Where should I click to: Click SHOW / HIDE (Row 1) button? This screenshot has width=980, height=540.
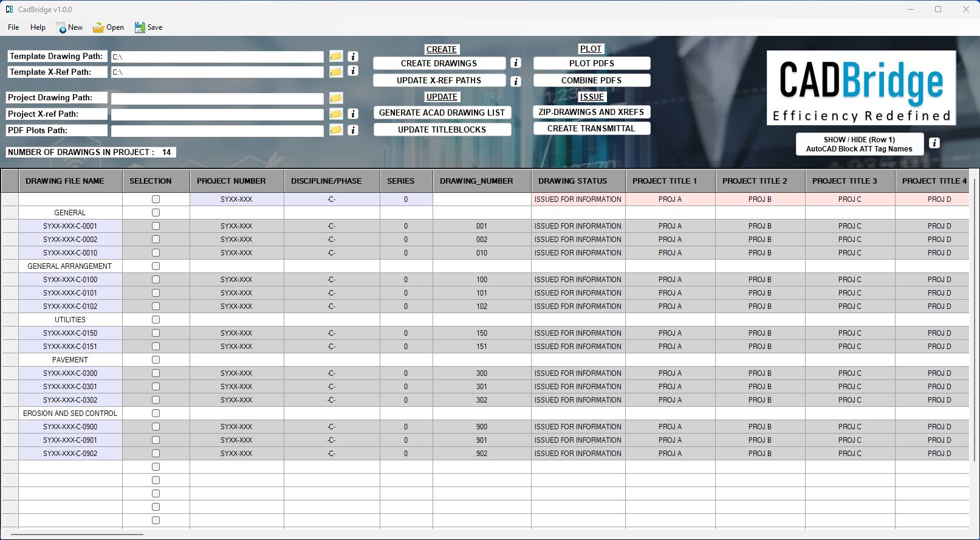(x=860, y=144)
